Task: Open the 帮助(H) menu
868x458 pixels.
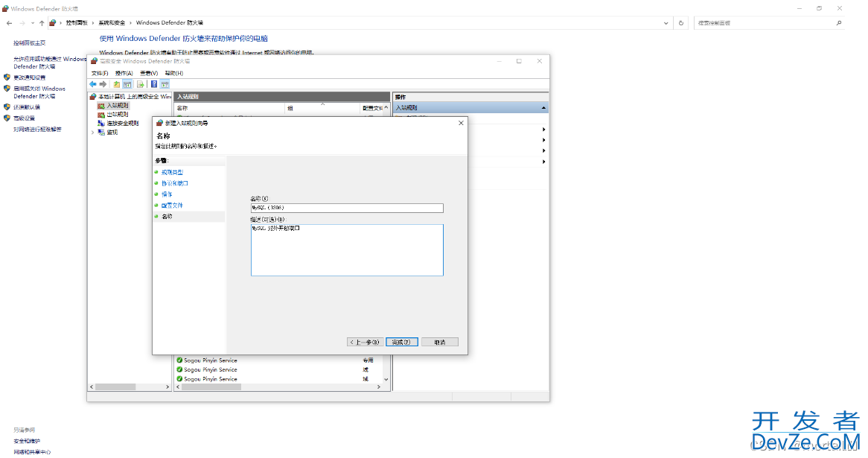Action: [x=173, y=73]
